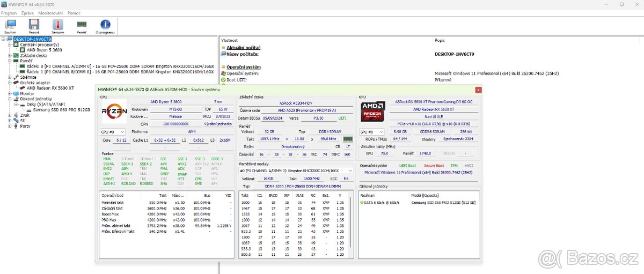Select AMD Ryzen 5 3600 tree item
Image resolution: width=644 pixels, height=274 pixels.
[44, 50]
